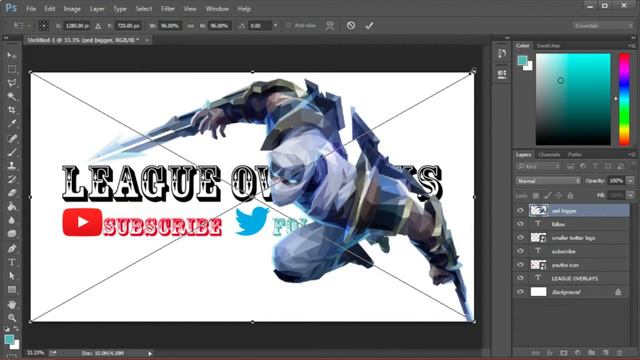Toggle the maintain aspect ratio link
The image size is (640, 360).
click(190, 26)
